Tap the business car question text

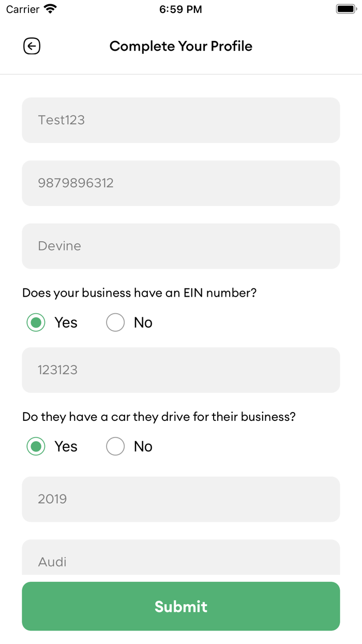click(159, 416)
